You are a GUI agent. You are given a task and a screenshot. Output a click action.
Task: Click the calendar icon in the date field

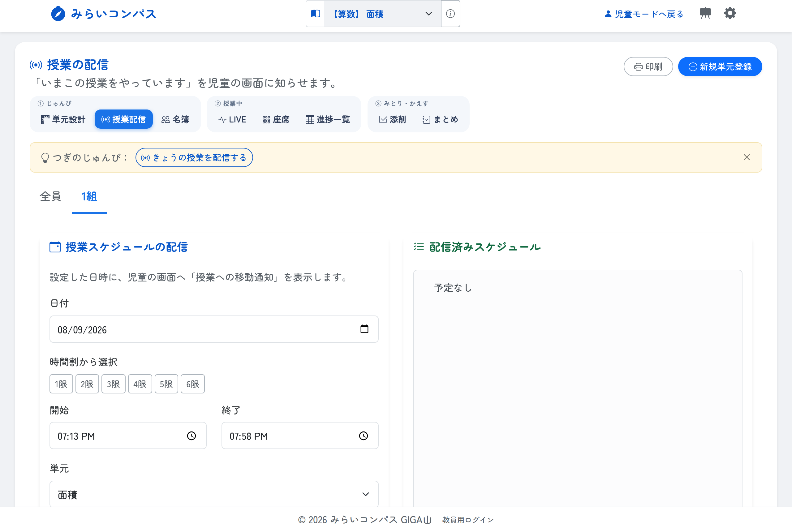[x=364, y=329]
